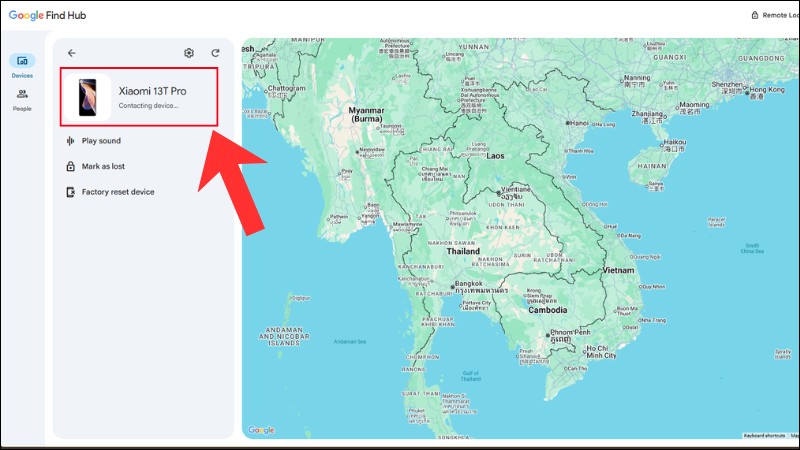
Task: Click Yunnan province label on map
Action: coord(473,47)
